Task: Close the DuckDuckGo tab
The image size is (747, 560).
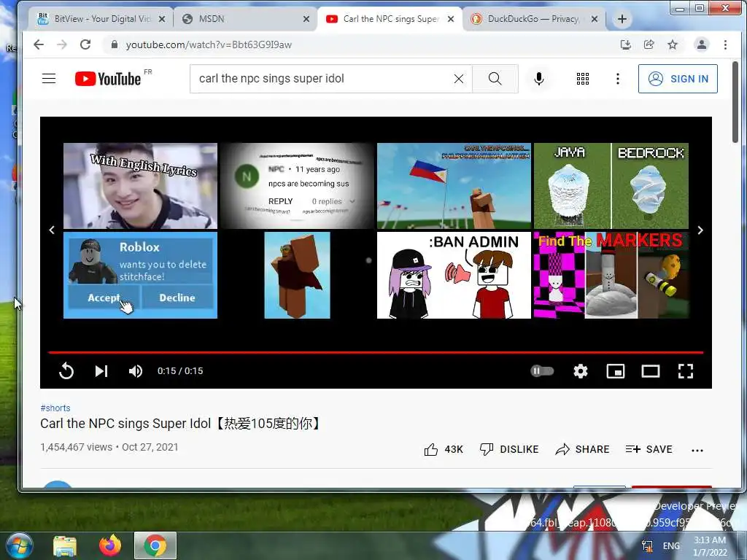Action: coord(595,19)
